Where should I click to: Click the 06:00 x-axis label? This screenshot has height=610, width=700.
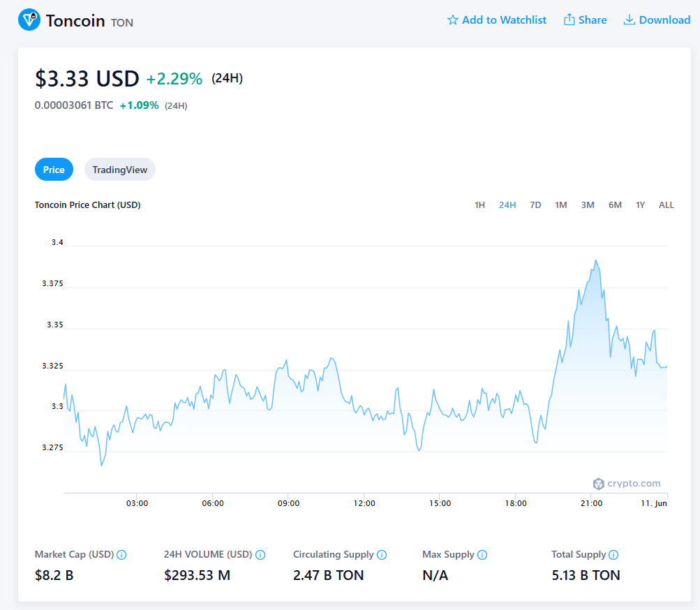coord(213,503)
